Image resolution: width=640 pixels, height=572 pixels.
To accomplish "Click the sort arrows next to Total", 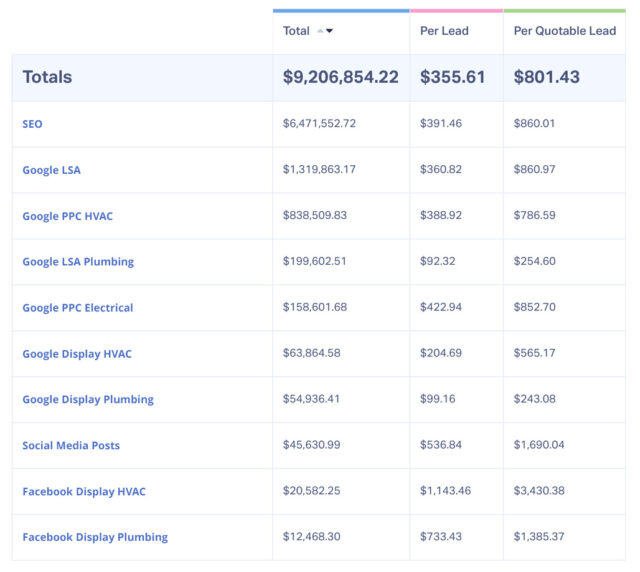I will click(x=325, y=31).
